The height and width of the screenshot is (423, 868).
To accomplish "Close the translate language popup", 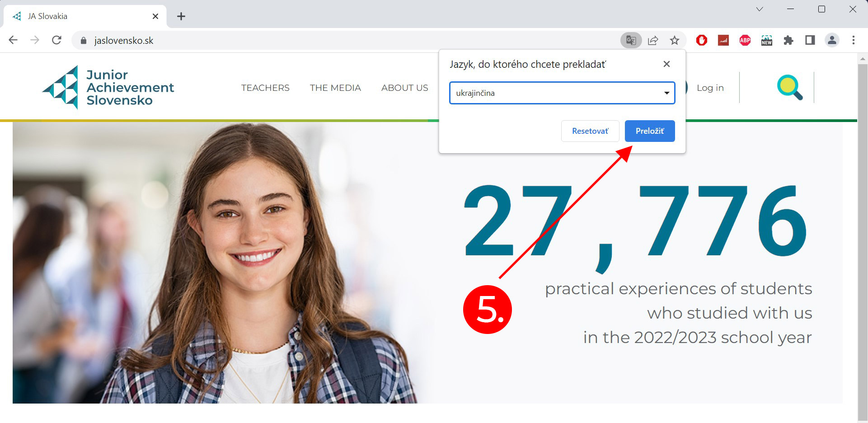I will [666, 64].
